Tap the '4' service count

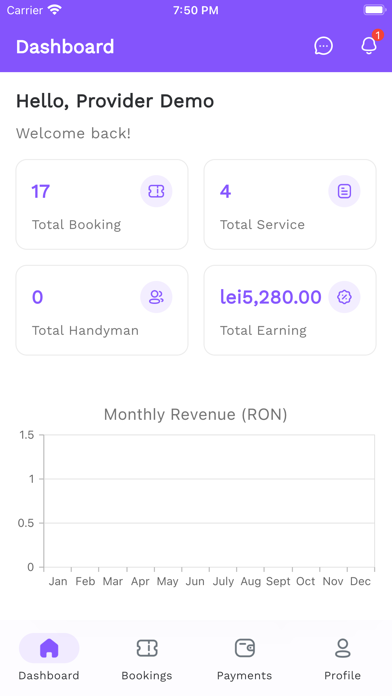coord(226,191)
